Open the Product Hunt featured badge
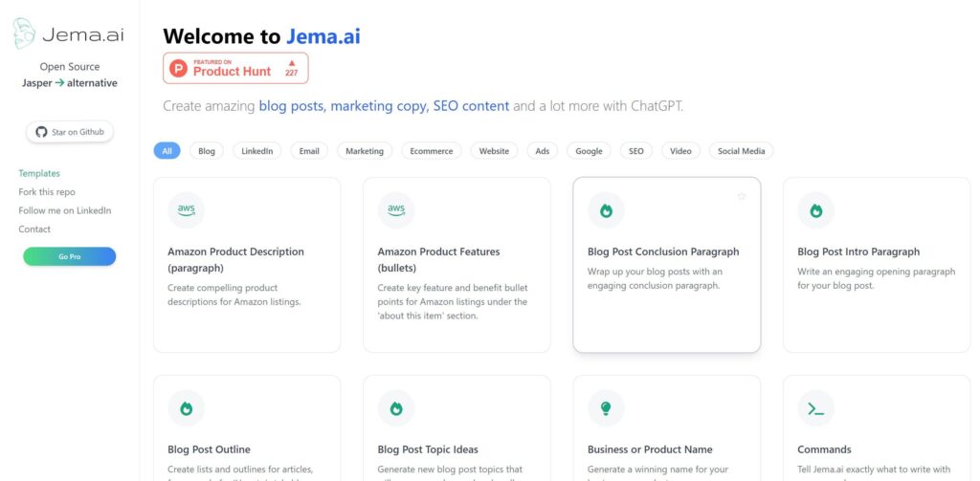The height and width of the screenshot is (481, 980). pos(235,68)
